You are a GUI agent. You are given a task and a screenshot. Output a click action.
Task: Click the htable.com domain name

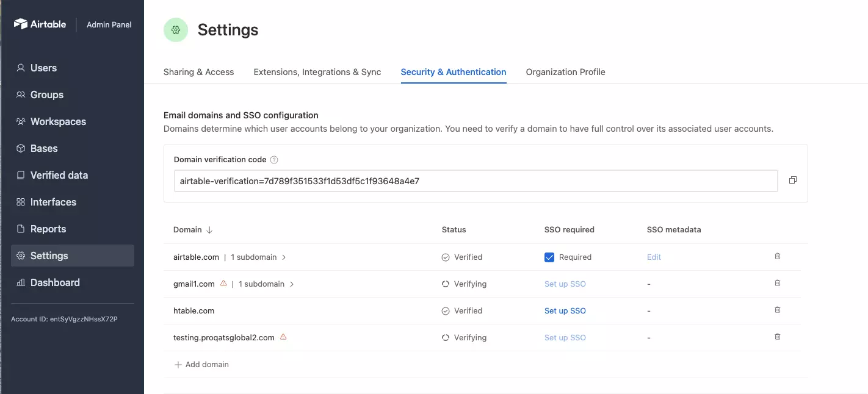click(194, 311)
